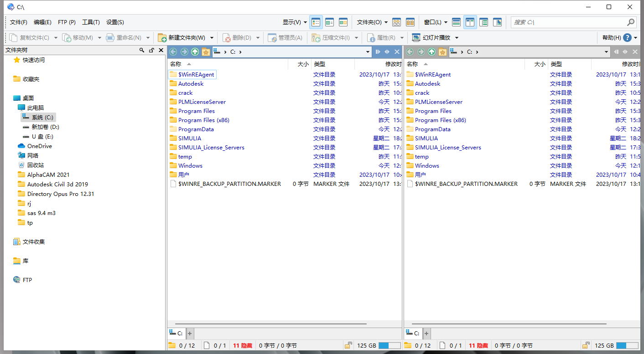This screenshot has width=644, height=354.
Task: Open the dropdown arrow next to 新建文件夹(W)
Action: [x=212, y=37]
